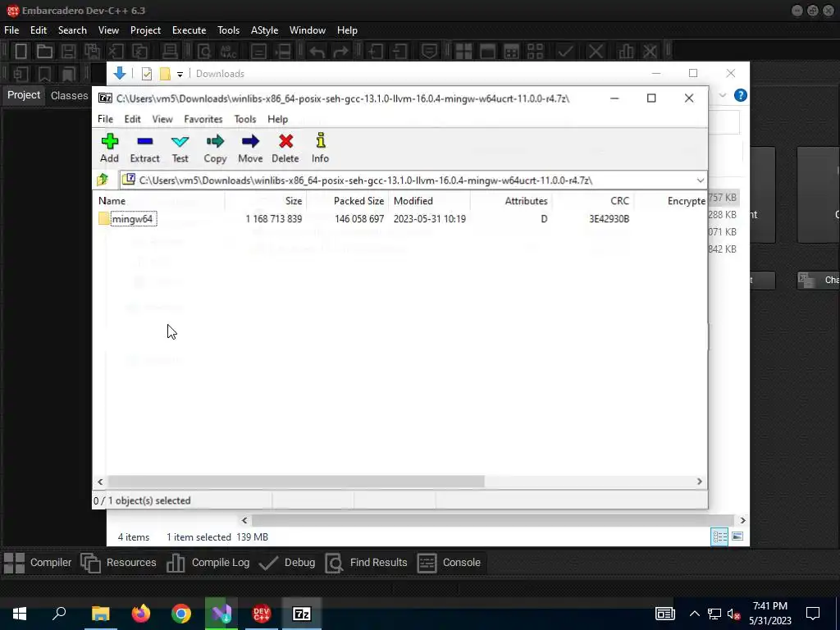
Task: Open Dev-C++ AStyle menu
Action: pyautogui.click(x=265, y=30)
